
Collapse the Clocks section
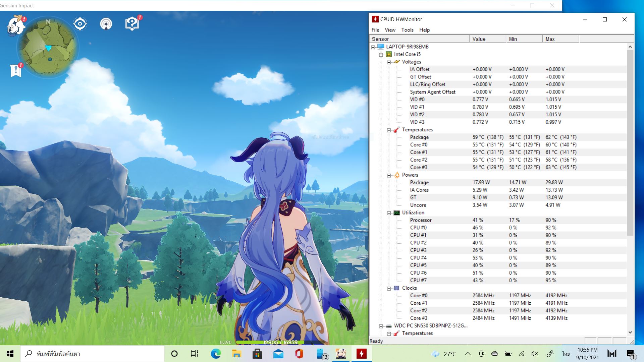tap(389, 289)
